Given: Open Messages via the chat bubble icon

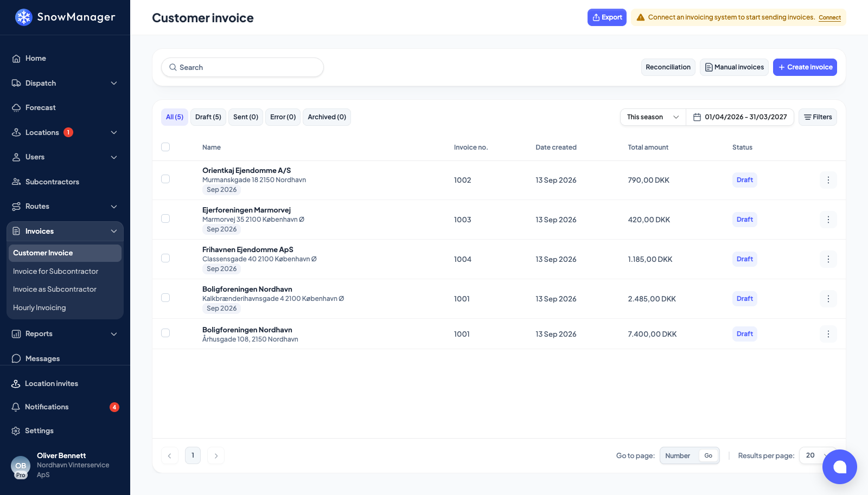Looking at the screenshot, I should click(x=16, y=358).
